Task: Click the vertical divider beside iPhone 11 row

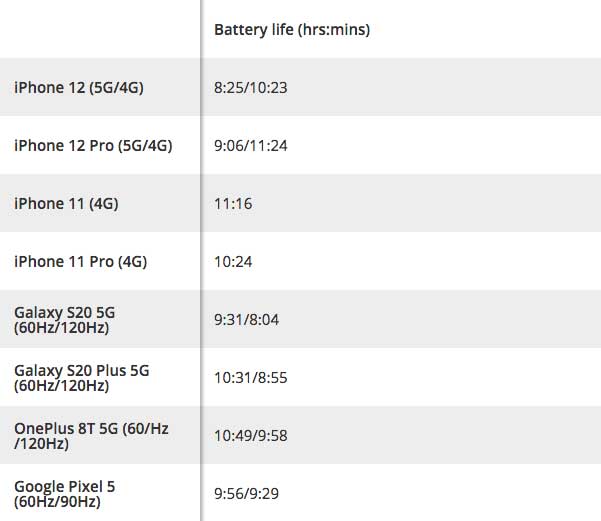Action: (200, 203)
